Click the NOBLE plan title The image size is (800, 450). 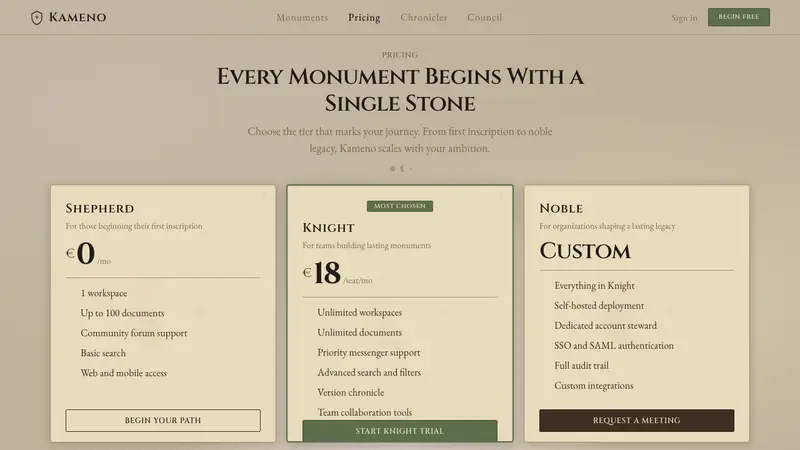click(x=561, y=208)
